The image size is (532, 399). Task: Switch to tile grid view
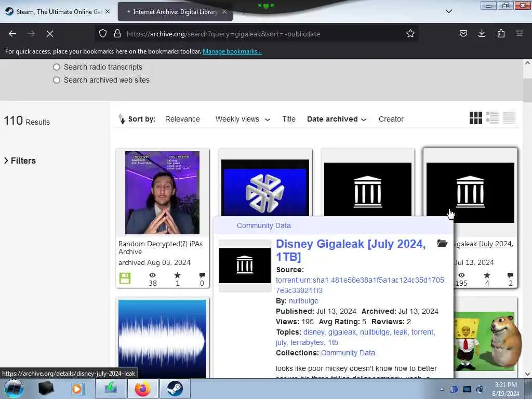[476, 118]
